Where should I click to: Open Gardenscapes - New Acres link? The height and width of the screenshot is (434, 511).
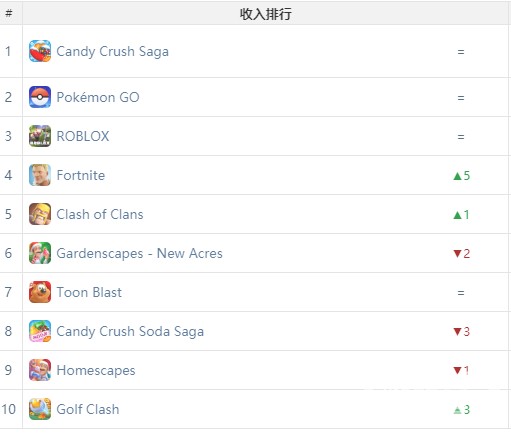click(139, 254)
